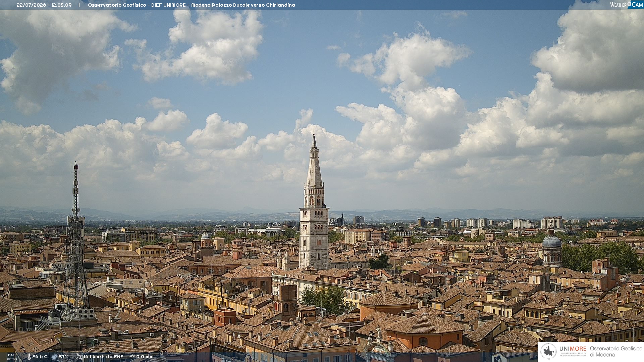644x362 pixels.
Task: Click the 'DATI METEO' label
Action: [x=12, y=357]
